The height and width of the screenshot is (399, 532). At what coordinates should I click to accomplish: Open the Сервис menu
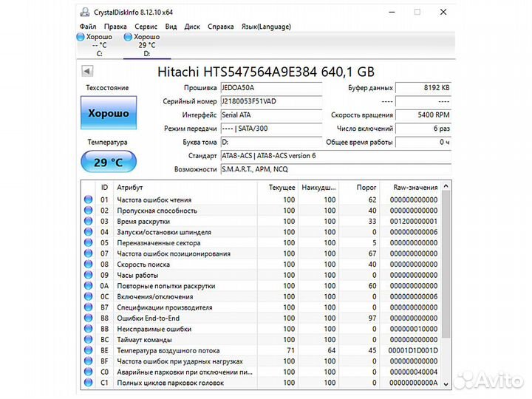[146, 27]
